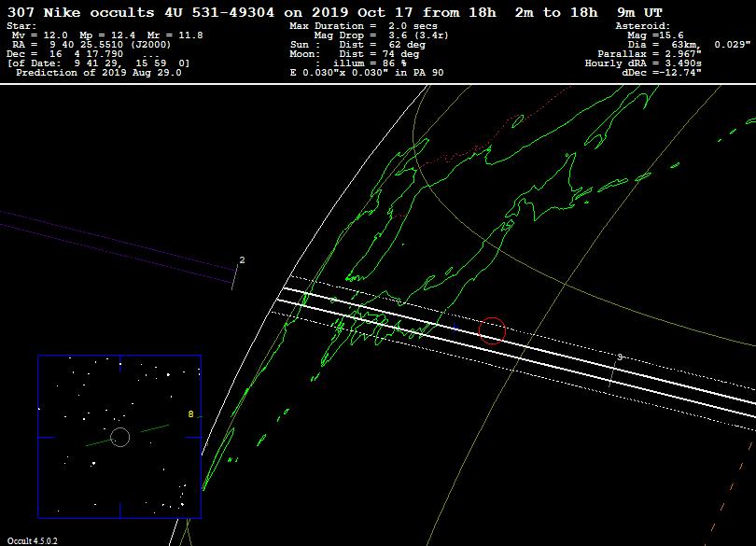Viewport: 756px width, 546px height.
Task: Click the Moon 'Dist = 74 deg' line
Action: [355, 54]
